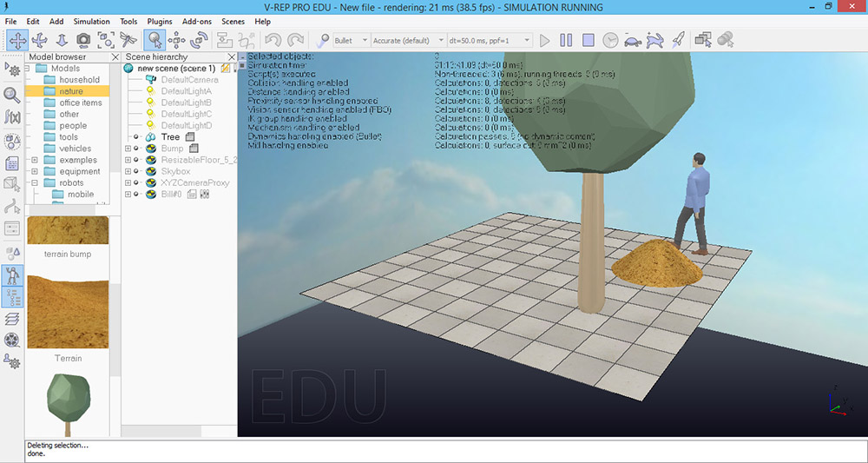
Task: Open the magnifier object properties icon
Action: pos(12,94)
